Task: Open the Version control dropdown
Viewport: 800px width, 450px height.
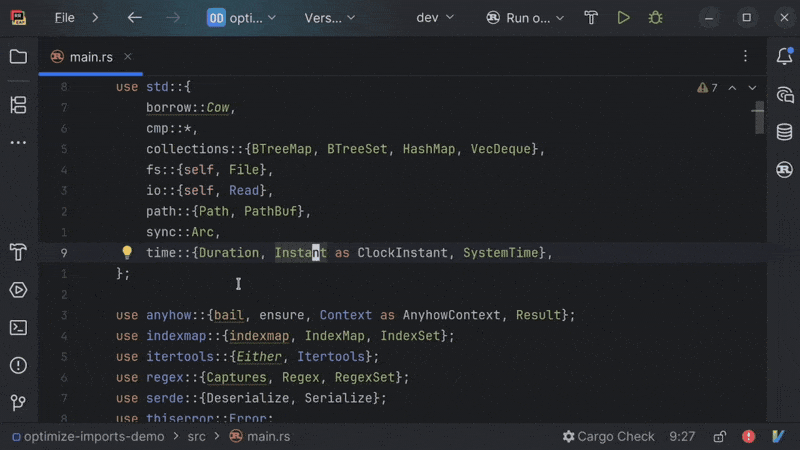Action: pyautogui.click(x=330, y=18)
